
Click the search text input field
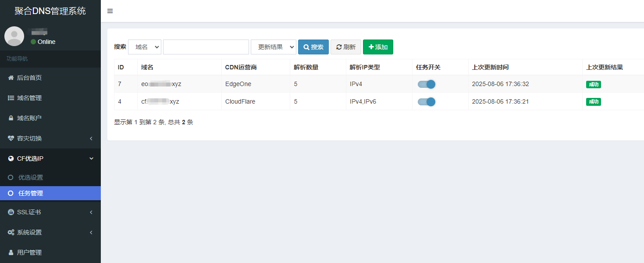coord(206,47)
